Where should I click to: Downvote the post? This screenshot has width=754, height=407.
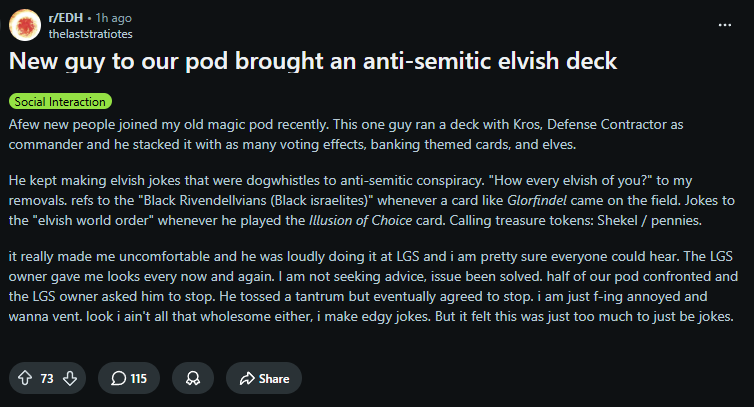point(70,378)
